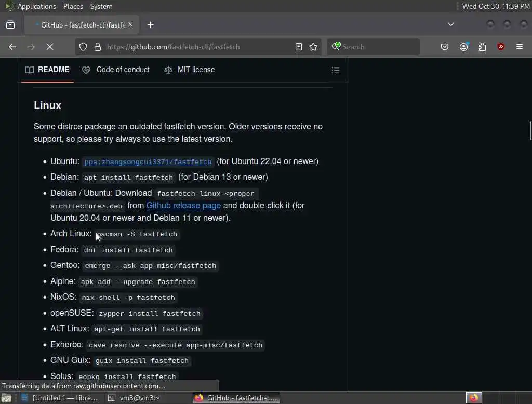Open the extensions puzzle icon
Viewport: 532px width, 404px height.
pyautogui.click(x=482, y=47)
